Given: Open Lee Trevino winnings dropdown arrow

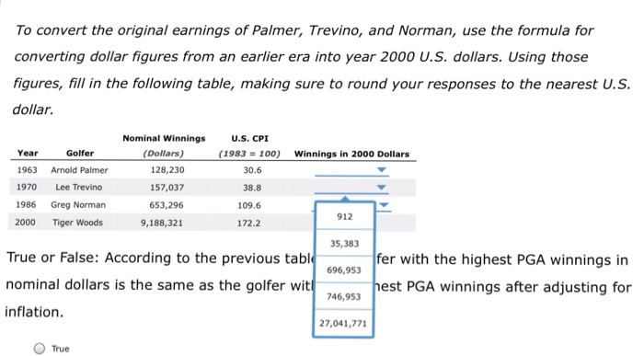Looking at the screenshot, I should (382, 188).
